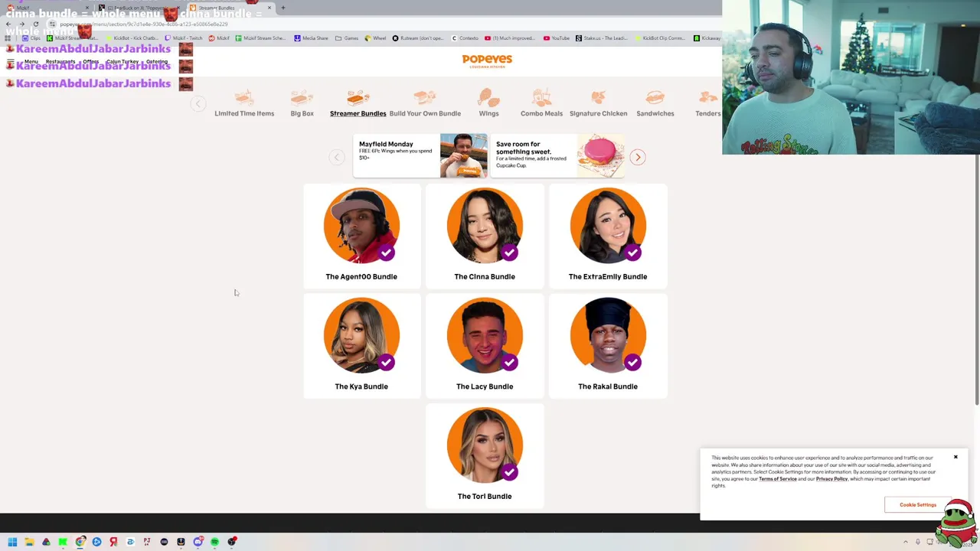The image size is (980, 551).
Task: Open the Contexto bookmark
Action: [x=465, y=38]
